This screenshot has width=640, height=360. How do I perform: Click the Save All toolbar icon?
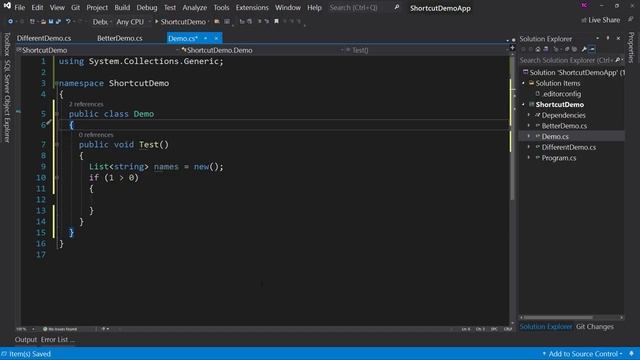[58, 21]
